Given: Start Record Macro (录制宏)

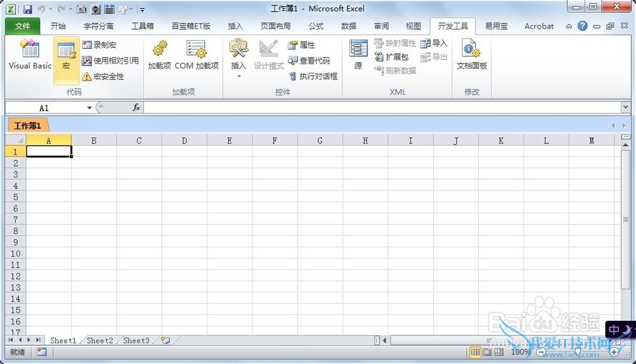Looking at the screenshot, I should [x=99, y=45].
